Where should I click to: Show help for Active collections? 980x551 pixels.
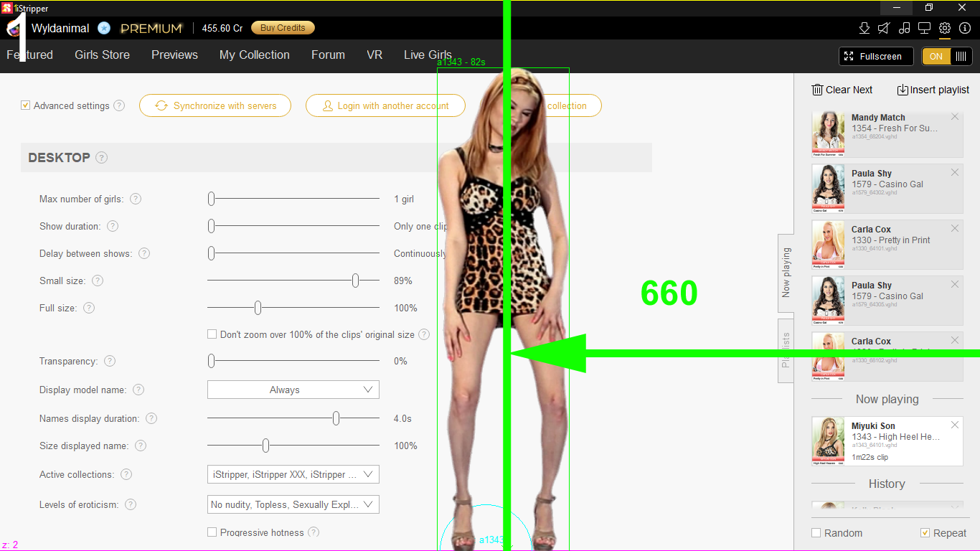click(126, 474)
